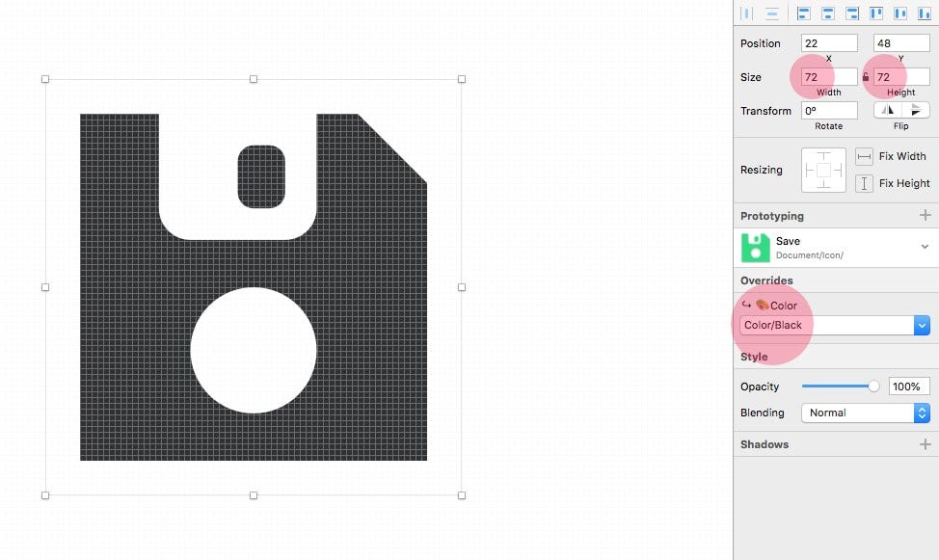The height and width of the screenshot is (560, 939).
Task: Align layers vertically to middle
Action: pyautogui.click(x=900, y=13)
